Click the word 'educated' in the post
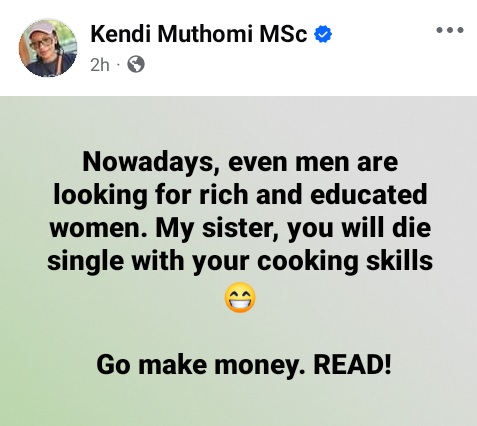Image resolution: width=477 pixels, height=426 pixels. [369, 195]
